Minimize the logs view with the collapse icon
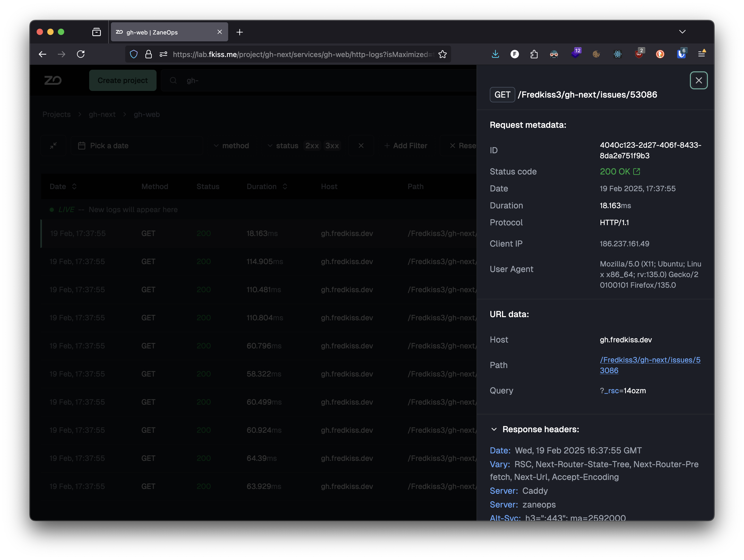 54,146
